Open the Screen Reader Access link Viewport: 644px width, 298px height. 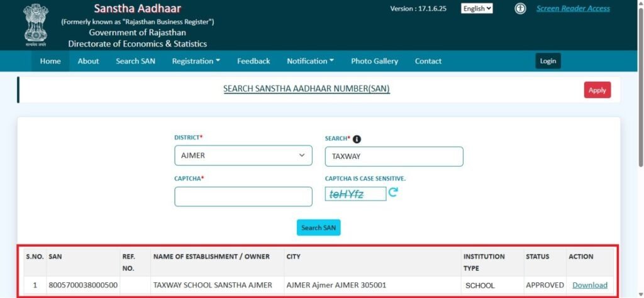573,9
